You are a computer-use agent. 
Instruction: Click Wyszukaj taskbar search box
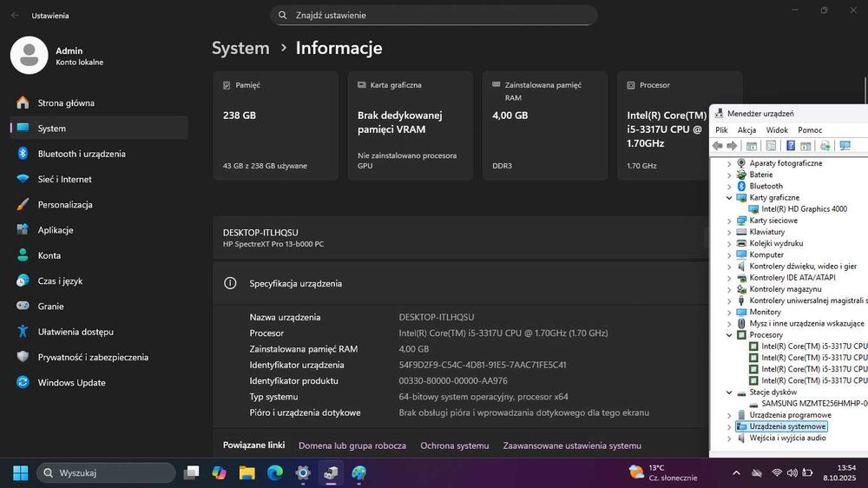(106, 473)
